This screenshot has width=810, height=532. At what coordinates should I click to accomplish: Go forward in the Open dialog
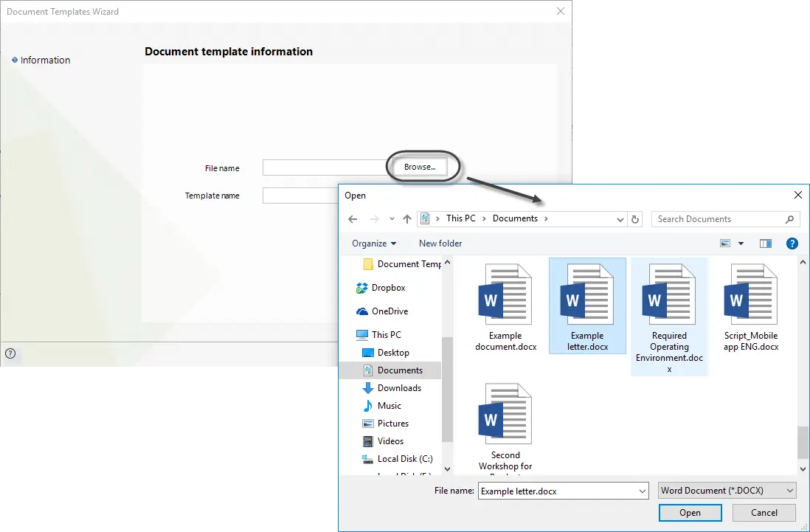coord(375,219)
